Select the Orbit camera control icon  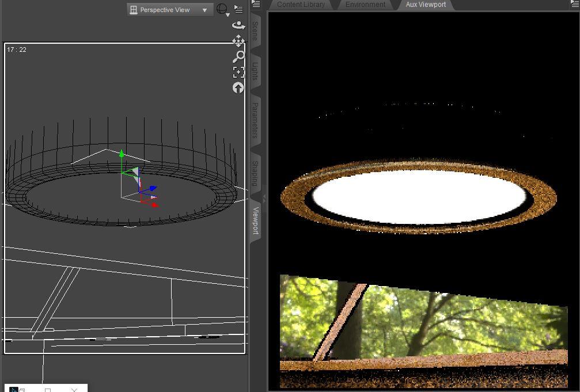click(x=238, y=25)
